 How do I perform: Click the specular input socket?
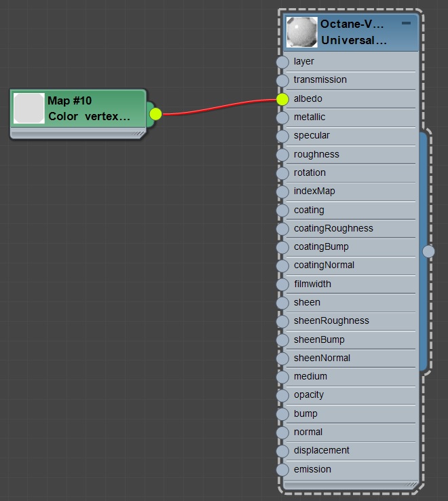(282, 136)
